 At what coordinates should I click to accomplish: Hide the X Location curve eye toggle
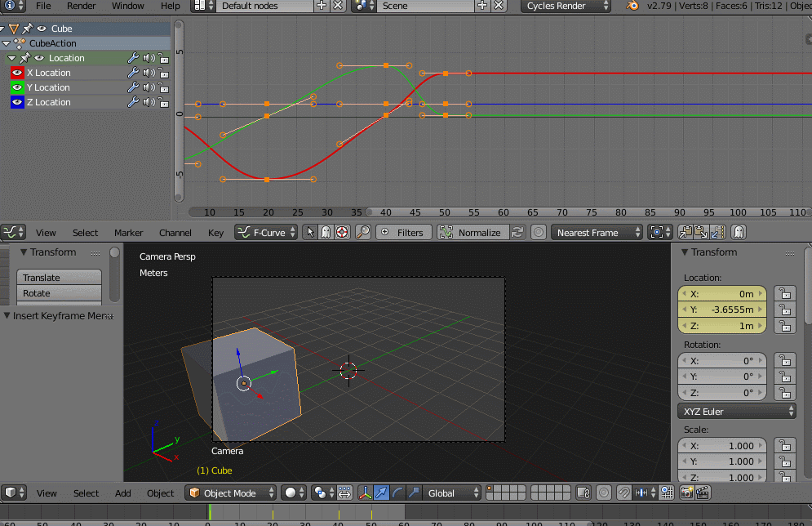[x=17, y=73]
